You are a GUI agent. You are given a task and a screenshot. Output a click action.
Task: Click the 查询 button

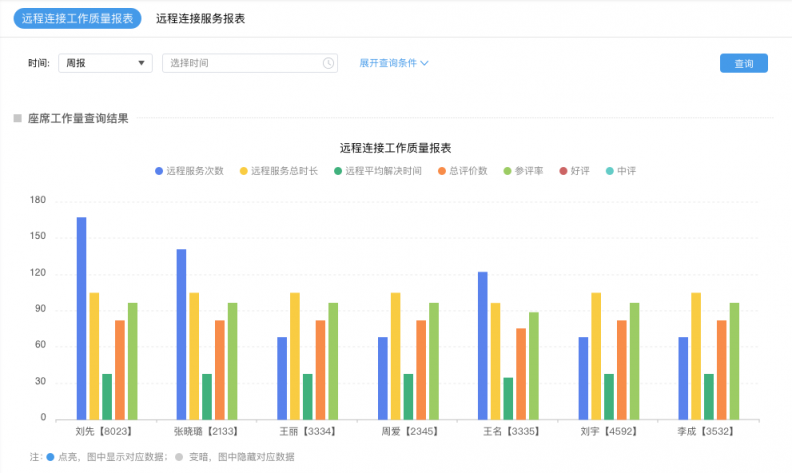(x=744, y=63)
